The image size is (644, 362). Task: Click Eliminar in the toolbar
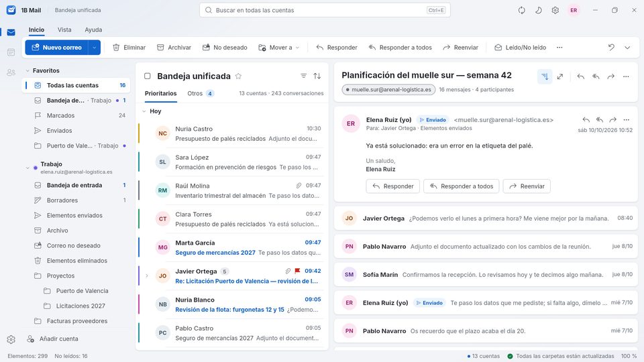coord(129,48)
